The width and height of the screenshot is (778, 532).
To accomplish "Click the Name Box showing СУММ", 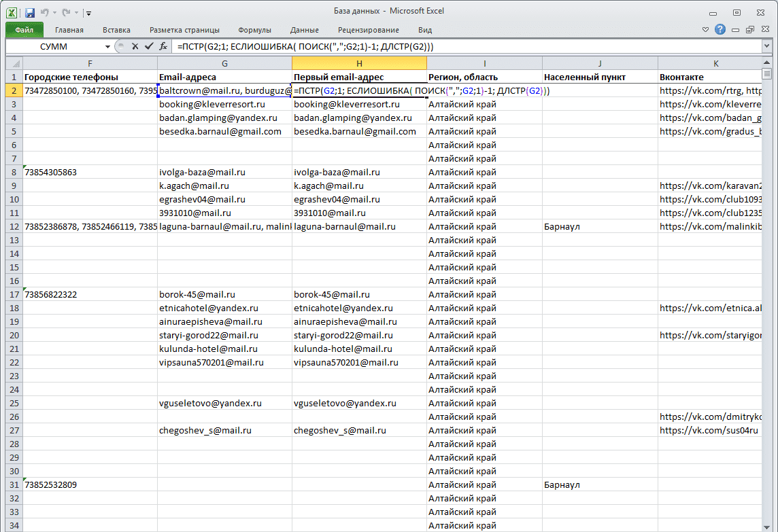I will point(54,47).
